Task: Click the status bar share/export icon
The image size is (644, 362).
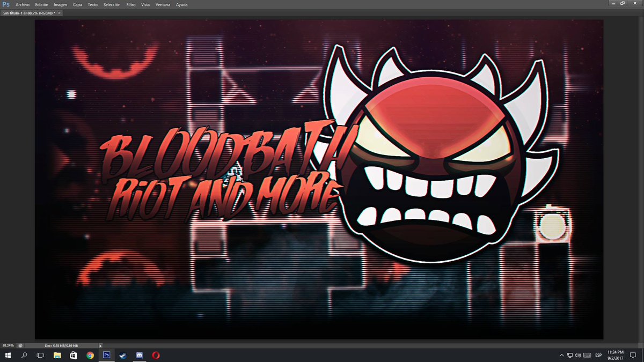Action: (x=20, y=345)
